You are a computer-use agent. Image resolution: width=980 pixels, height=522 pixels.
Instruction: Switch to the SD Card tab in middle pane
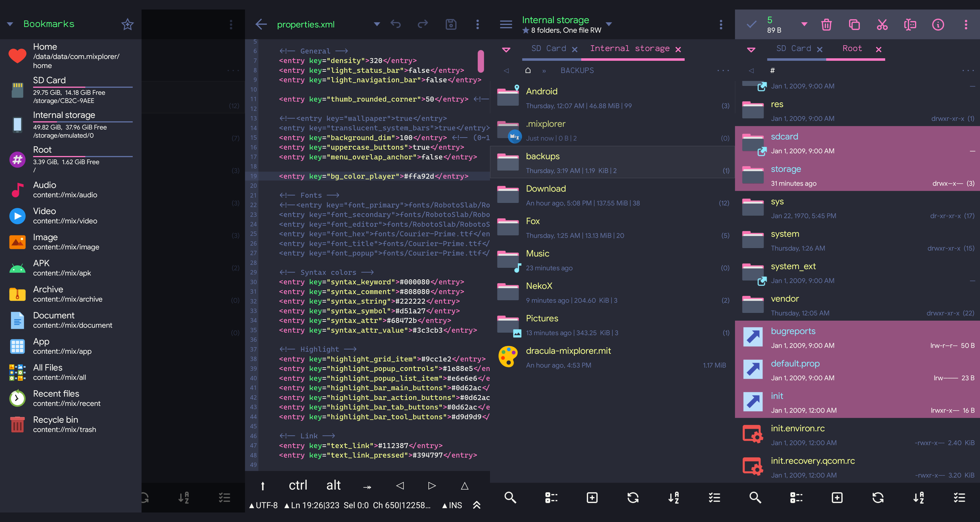(548, 49)
